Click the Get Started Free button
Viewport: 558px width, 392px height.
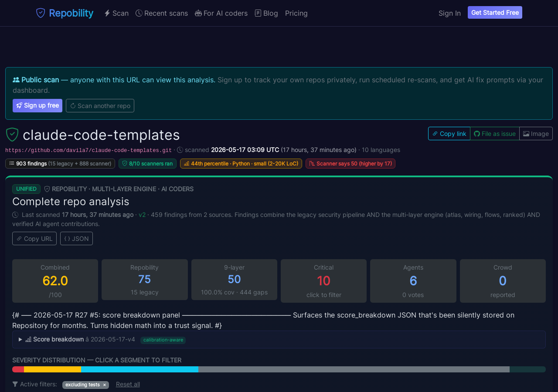coord(495,13)
